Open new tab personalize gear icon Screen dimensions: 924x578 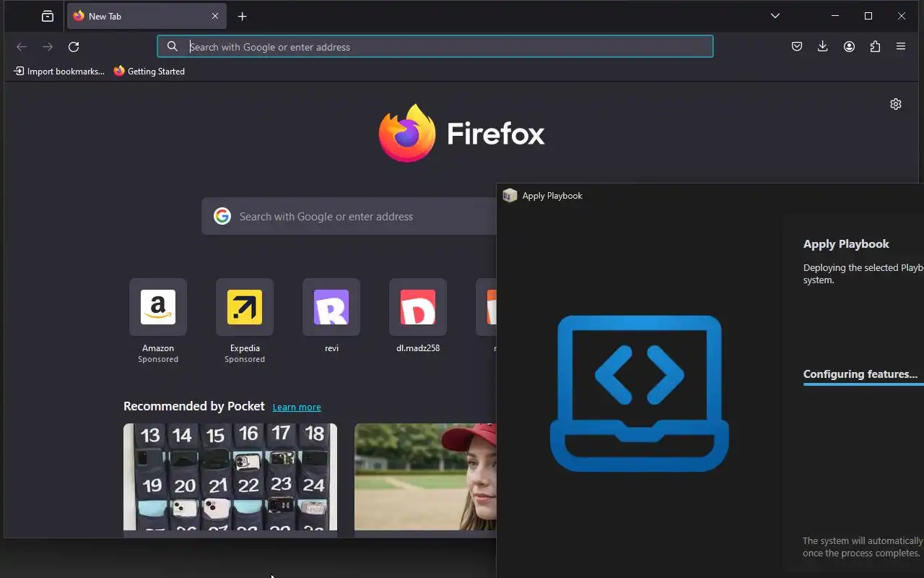[896, 104]
